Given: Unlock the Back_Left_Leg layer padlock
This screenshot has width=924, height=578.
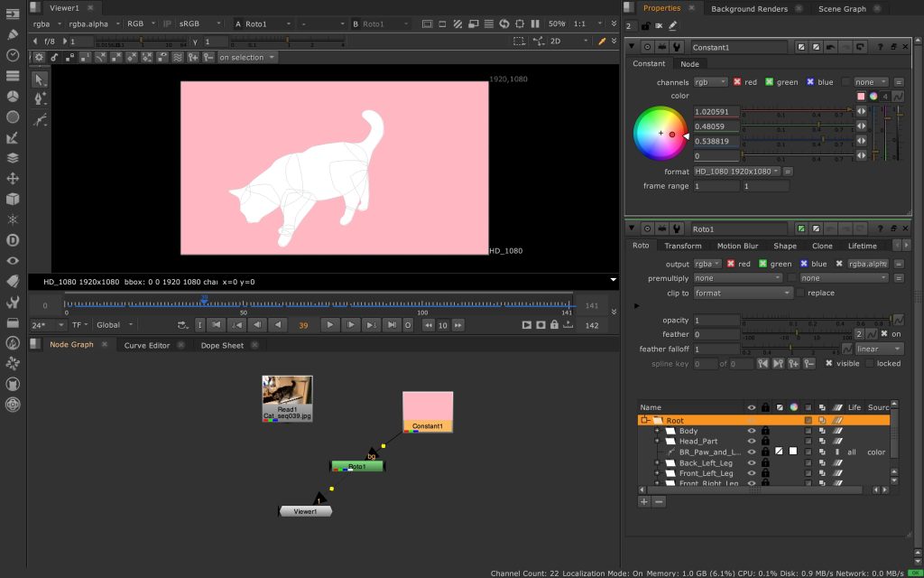Looking at the screenshot, I should (765, 463).
